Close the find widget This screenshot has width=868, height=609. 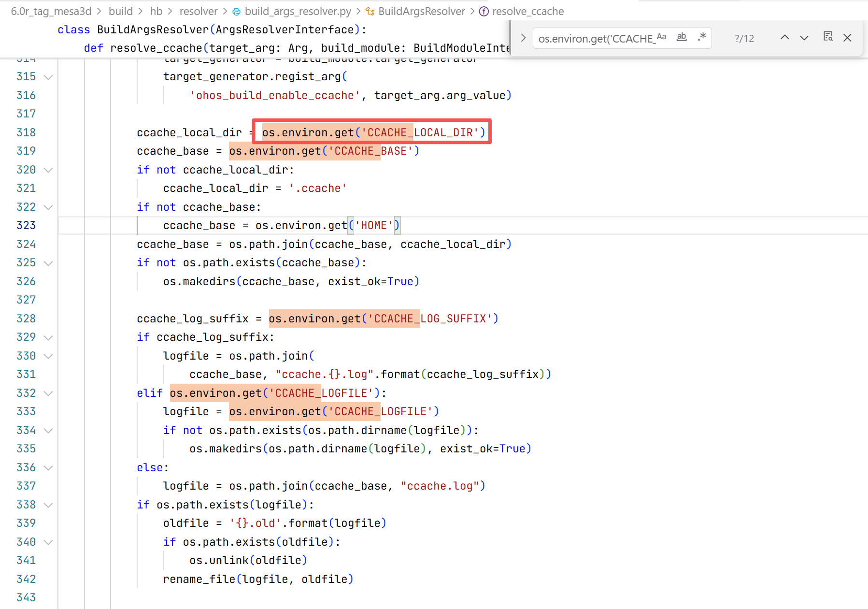pos(847,37)
